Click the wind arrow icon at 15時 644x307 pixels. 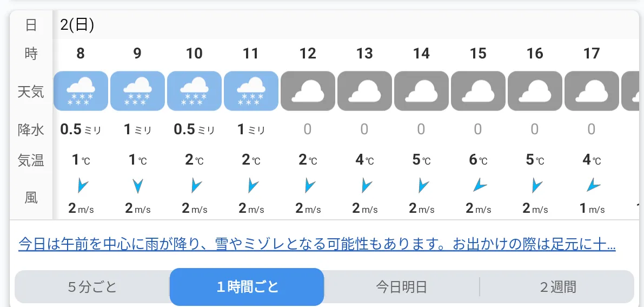coord(480,186)
